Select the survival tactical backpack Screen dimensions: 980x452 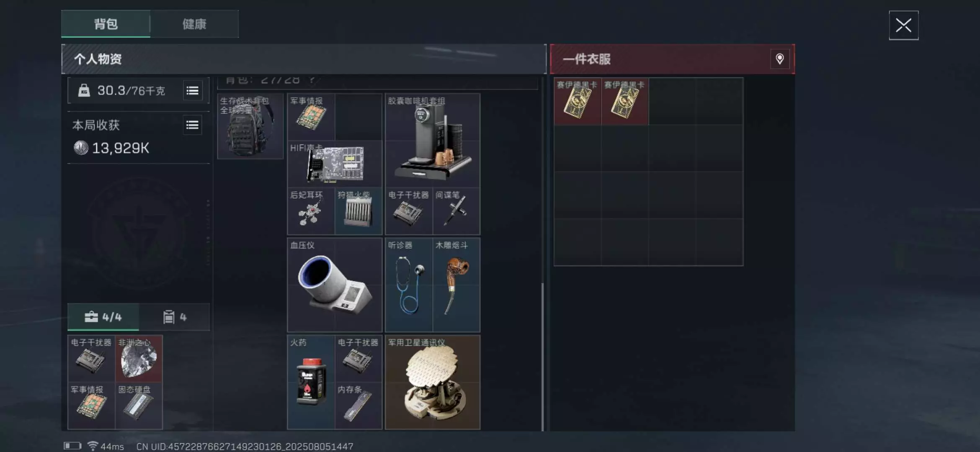250,126
